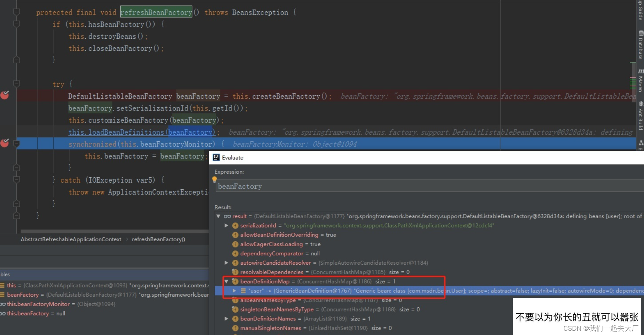Image resolution: width=644 pixels, height=335 pixels.
Task: Click the Evaluate dialog title icon
Action: [x=216, y=157]
